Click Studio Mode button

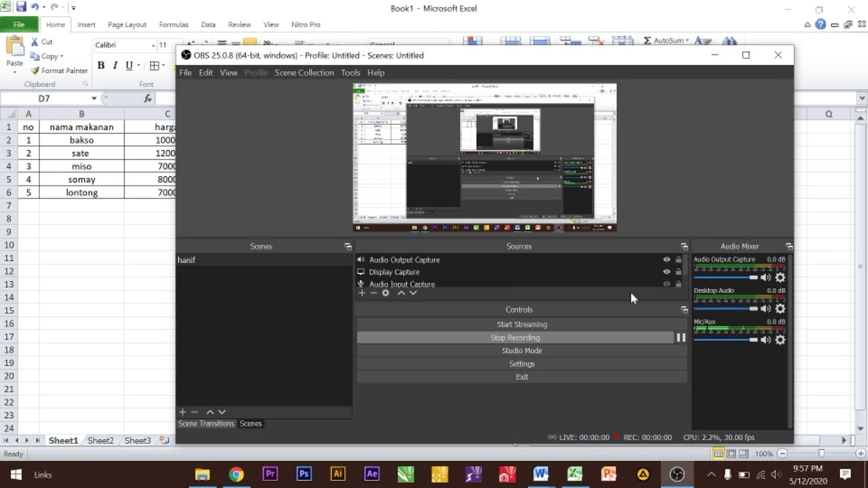click(x=521, y=350)
